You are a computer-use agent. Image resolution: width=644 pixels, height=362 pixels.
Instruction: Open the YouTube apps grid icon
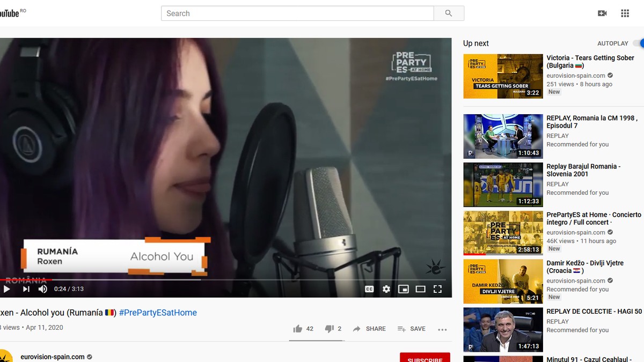[625, 13]
